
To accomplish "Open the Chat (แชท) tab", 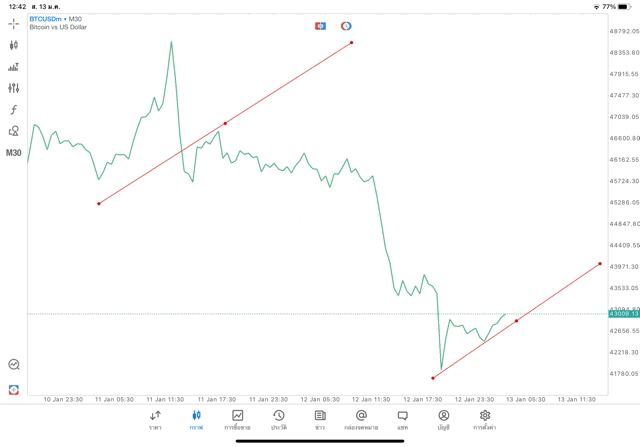I will coord(402,419).
